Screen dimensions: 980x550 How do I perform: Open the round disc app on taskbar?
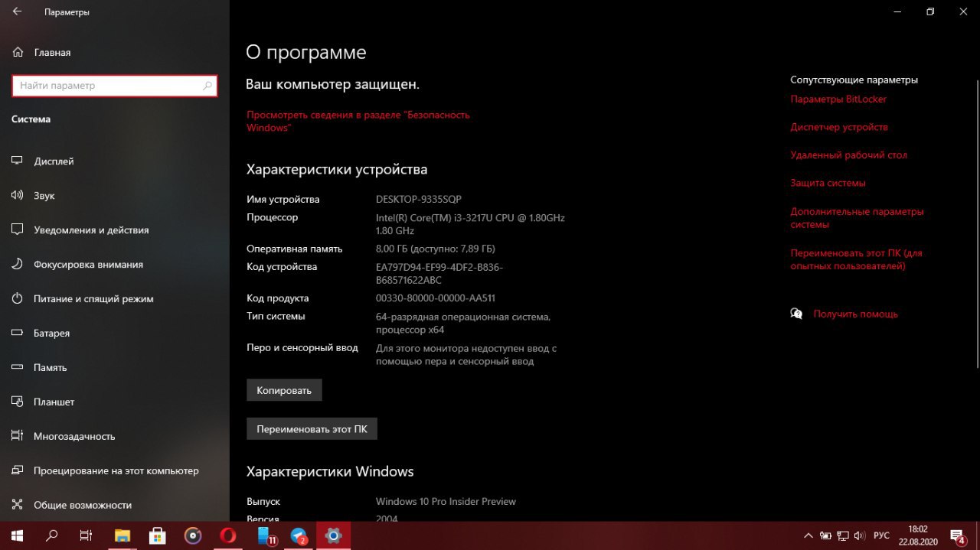[x=193, y=535]
